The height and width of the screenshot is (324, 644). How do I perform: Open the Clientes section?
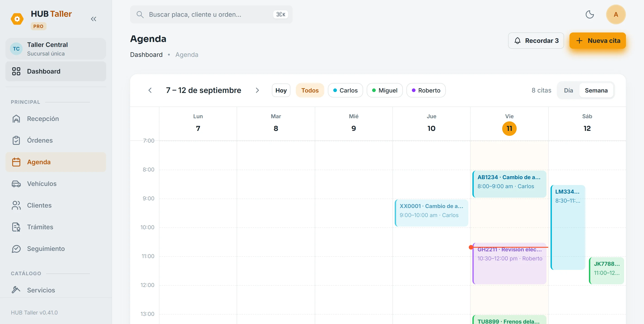click(56, 205)
